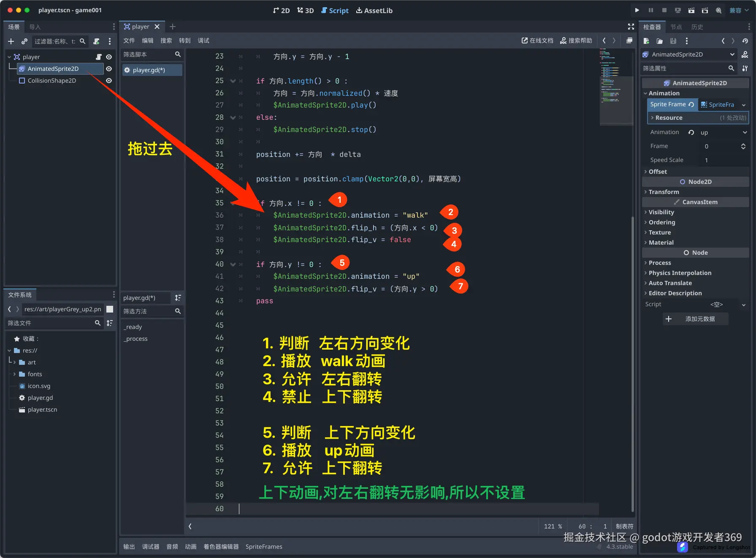The height and width of the screenshot is (558, 756).
Task: Toggle alphabetical sorting of the method list
Action: 178,298
